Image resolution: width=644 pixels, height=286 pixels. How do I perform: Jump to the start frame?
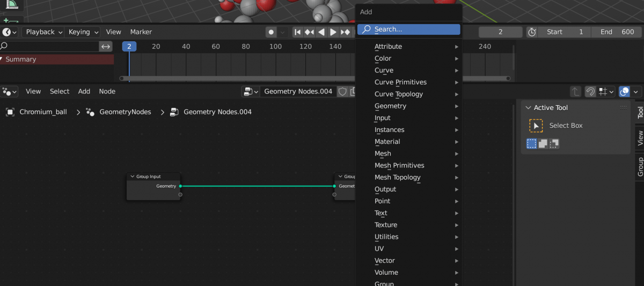297,32
